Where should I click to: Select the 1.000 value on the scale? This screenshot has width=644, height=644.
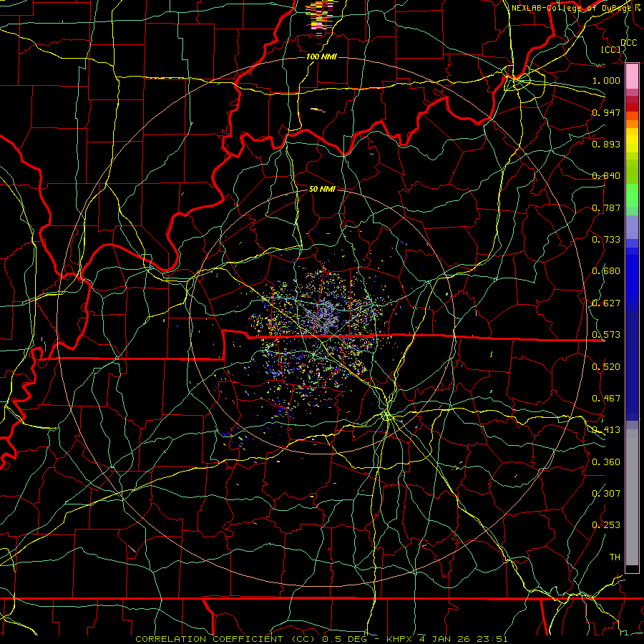[606, 80]
